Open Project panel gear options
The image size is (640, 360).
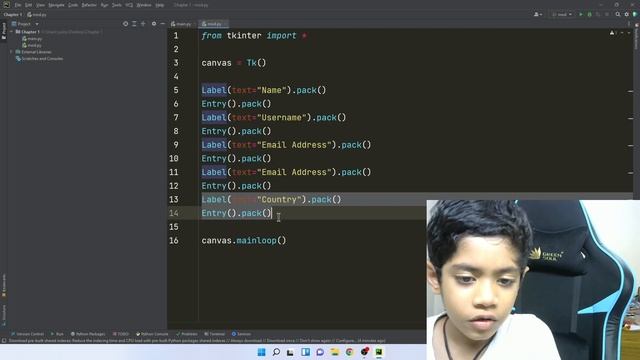(x=154, y=24)
